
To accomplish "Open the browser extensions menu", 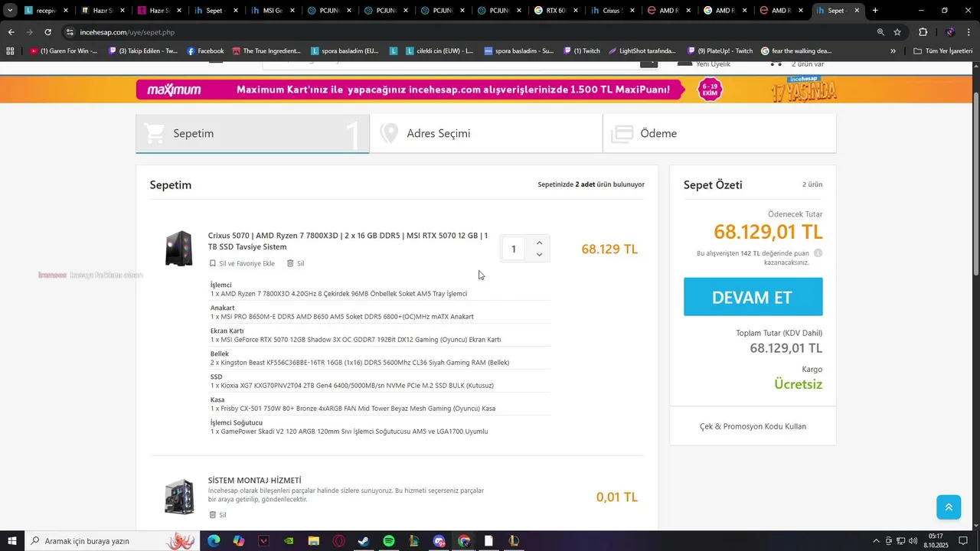I will [x=923, y=32].
